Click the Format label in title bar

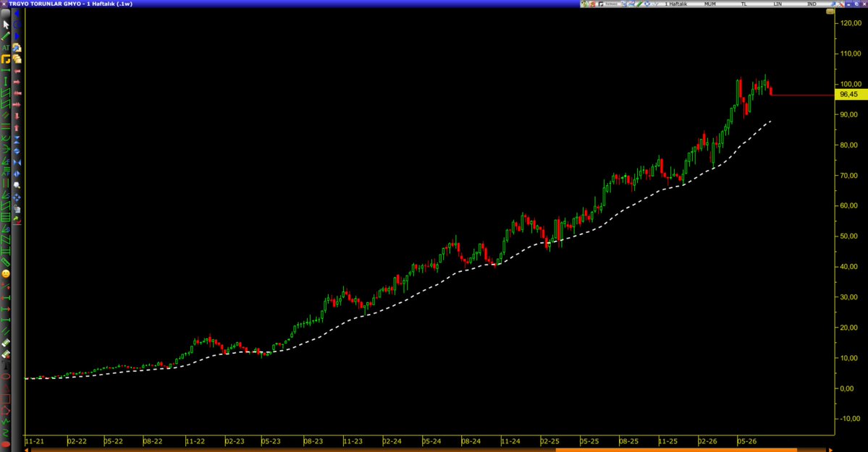coord(611,4)
